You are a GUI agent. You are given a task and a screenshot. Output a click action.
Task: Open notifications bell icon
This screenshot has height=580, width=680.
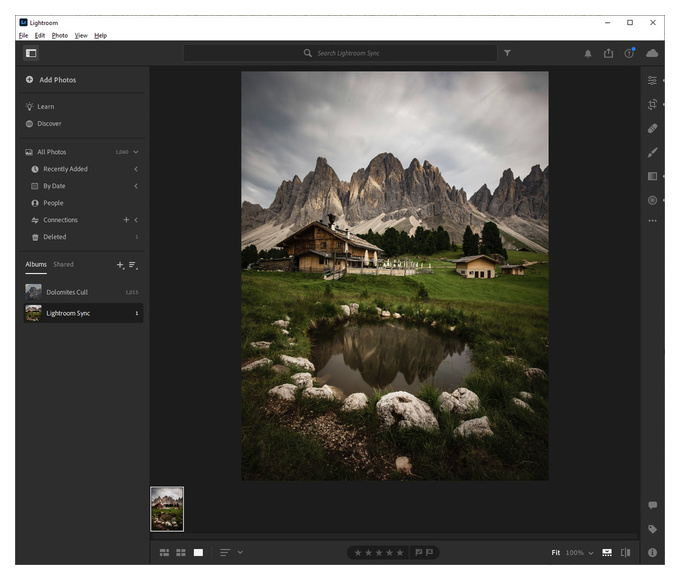coord(588,53)
